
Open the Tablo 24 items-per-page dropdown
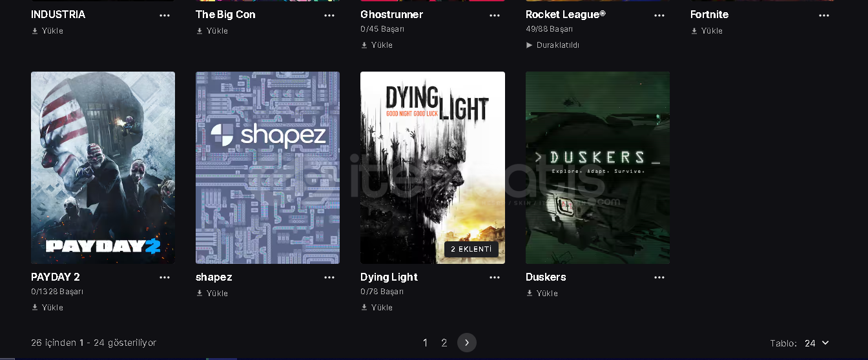[x=816, y=343]
